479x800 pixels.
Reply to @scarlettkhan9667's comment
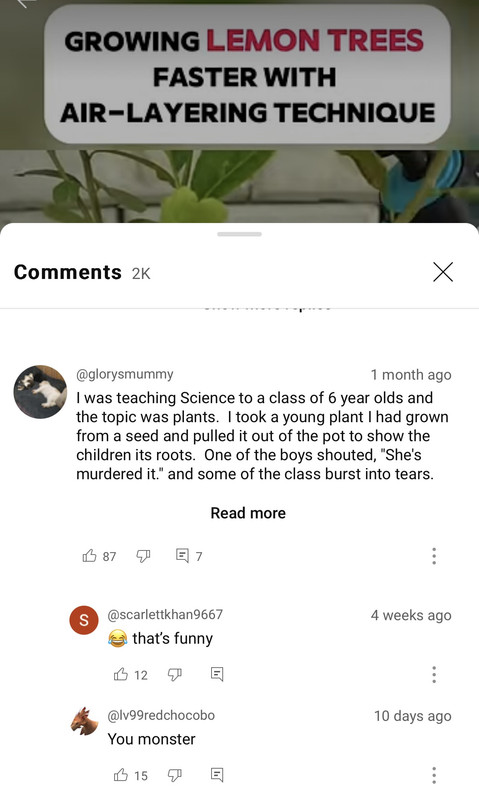(x=217, y=674)
